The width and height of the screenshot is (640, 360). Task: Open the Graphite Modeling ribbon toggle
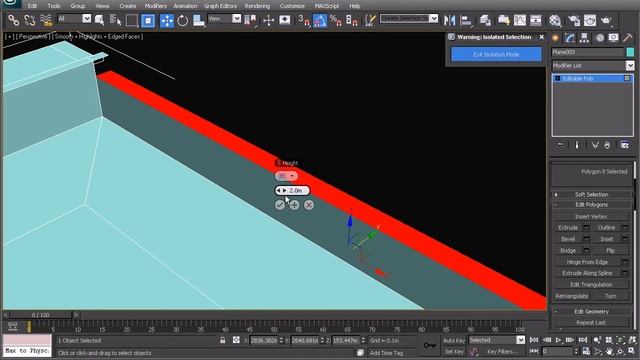(504, 20)
